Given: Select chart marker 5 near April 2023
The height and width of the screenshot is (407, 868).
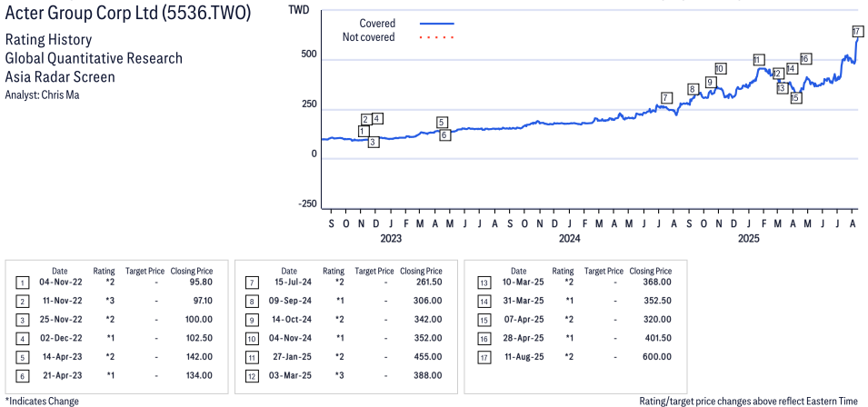Looking at the screenshot, I should 441,123.
